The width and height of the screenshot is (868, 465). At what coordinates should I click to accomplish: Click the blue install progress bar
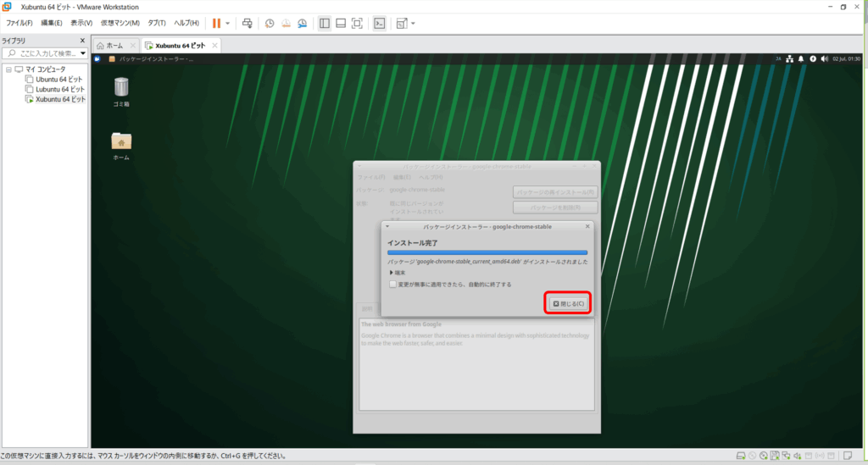pos(487,252)
